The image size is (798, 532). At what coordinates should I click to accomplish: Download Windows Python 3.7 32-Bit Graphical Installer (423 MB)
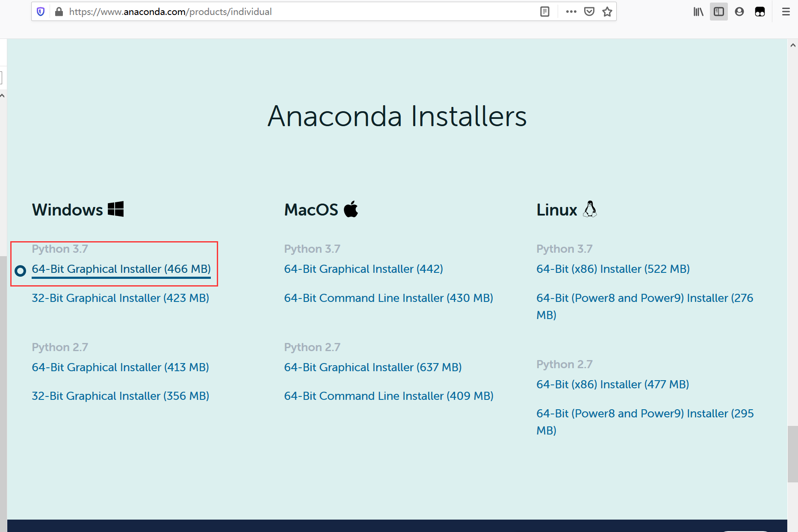coord(121,298)
